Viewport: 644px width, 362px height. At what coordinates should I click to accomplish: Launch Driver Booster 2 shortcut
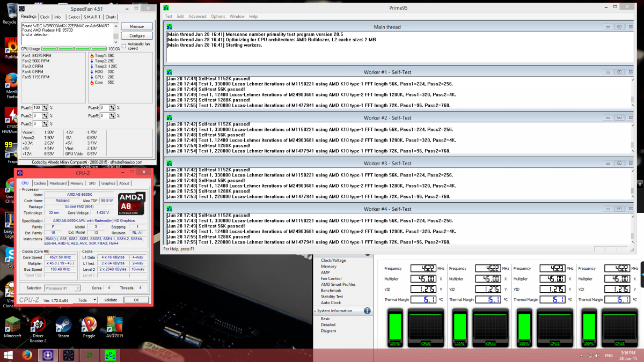[38, 329]
